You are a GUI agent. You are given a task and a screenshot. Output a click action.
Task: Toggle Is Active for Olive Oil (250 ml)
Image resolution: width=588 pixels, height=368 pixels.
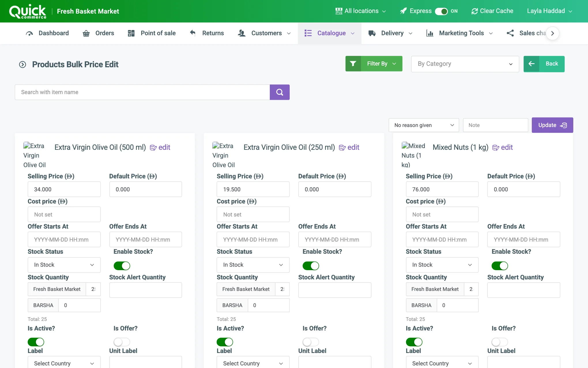(225, 342)
